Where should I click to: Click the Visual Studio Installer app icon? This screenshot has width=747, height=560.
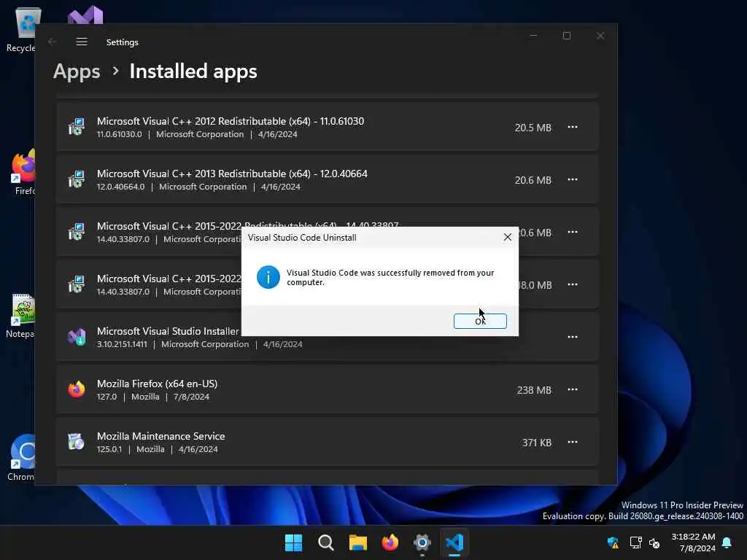76,337
